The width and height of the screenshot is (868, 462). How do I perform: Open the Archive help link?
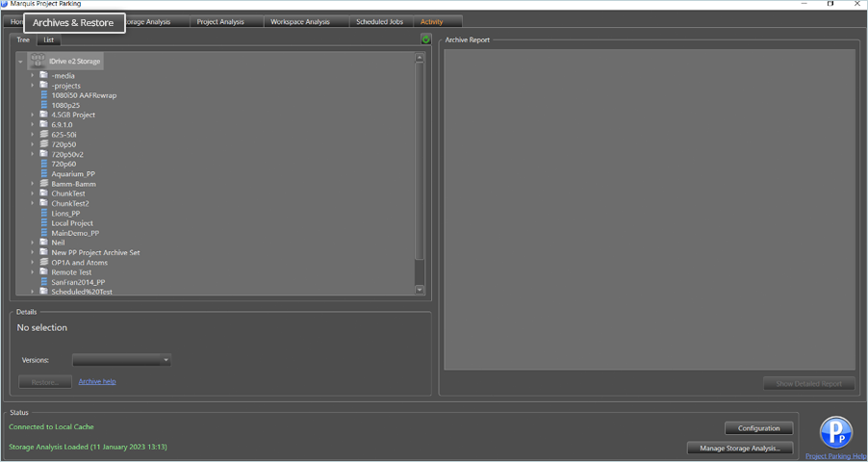pos(97,382)
